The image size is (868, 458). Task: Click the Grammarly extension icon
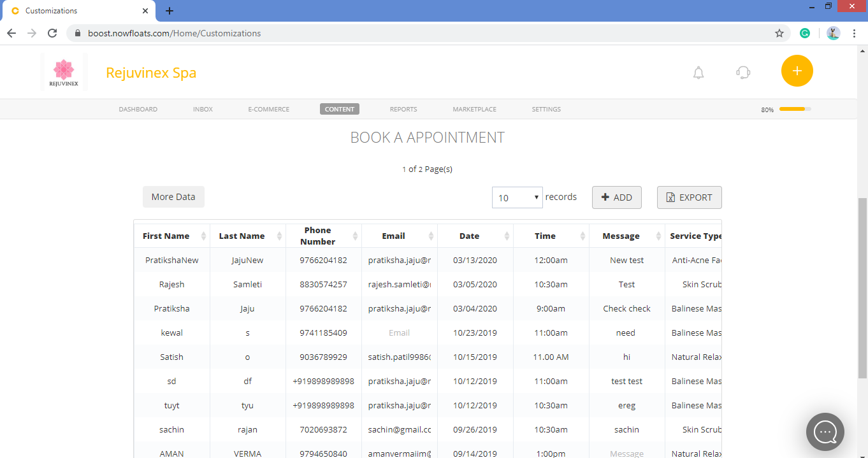804,32
